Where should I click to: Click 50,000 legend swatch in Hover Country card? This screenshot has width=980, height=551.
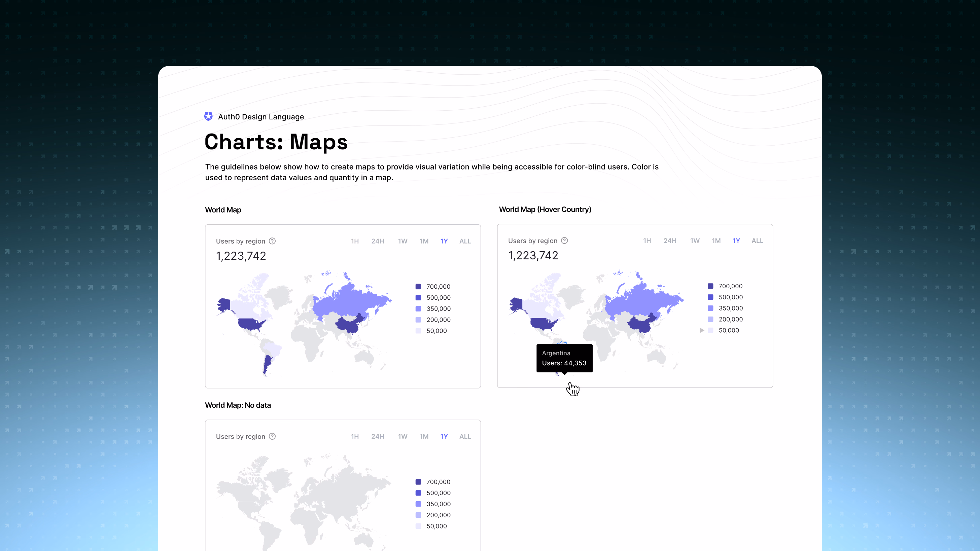click(x=710, y=330)
